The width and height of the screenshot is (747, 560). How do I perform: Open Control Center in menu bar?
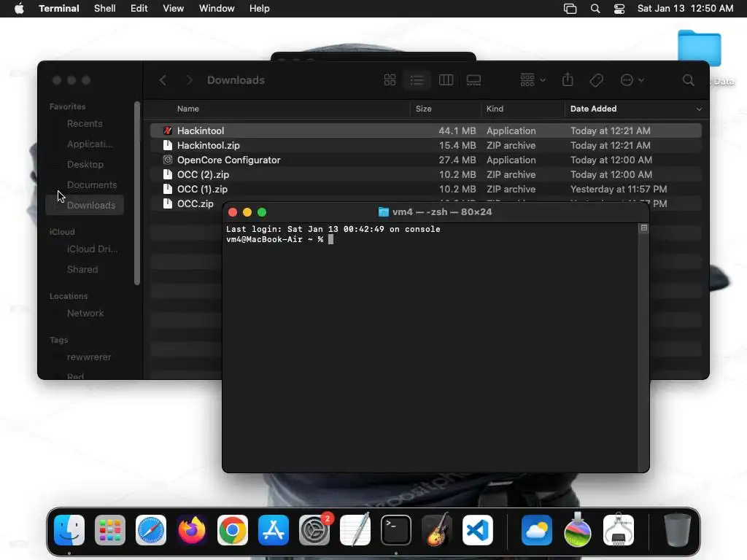click(x=619, y=9)
